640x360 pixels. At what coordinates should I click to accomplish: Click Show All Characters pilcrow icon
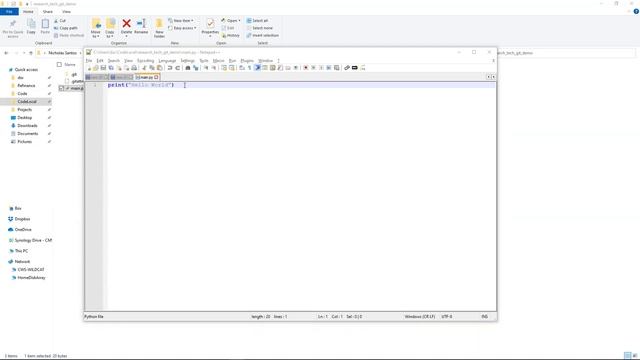tap(249, 68)
